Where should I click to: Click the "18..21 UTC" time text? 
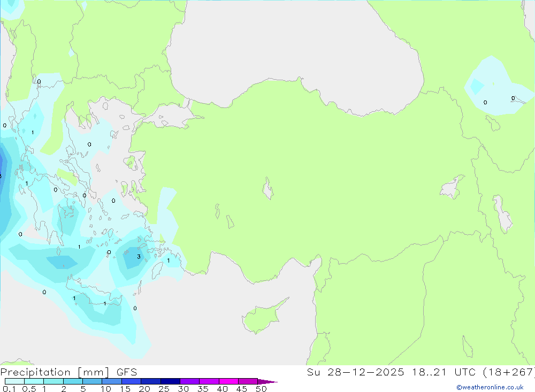444,372
